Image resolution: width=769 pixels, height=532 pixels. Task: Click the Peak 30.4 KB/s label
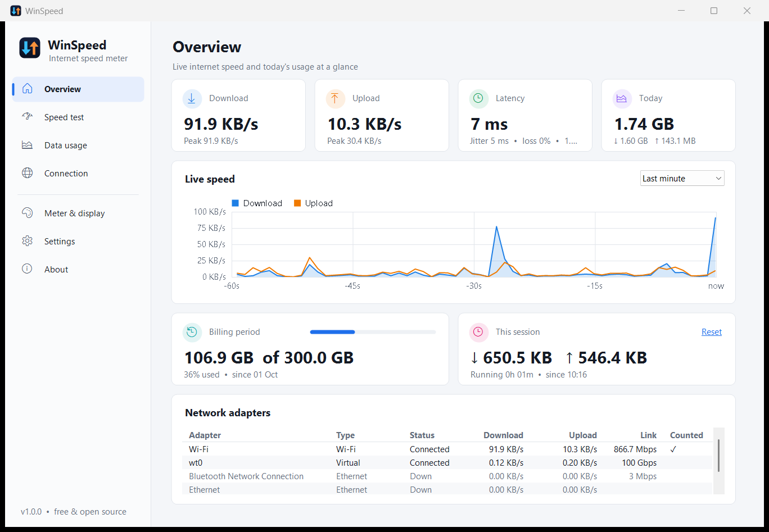(354, 141)
